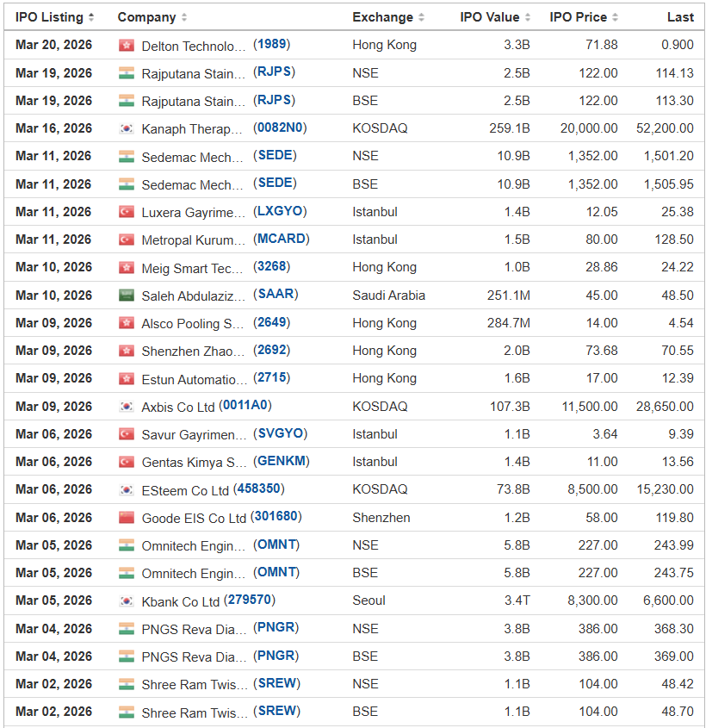Screen dimensions: 706x728
Task: Open ticker link (SAAR)
Action: tap(276, 294)
